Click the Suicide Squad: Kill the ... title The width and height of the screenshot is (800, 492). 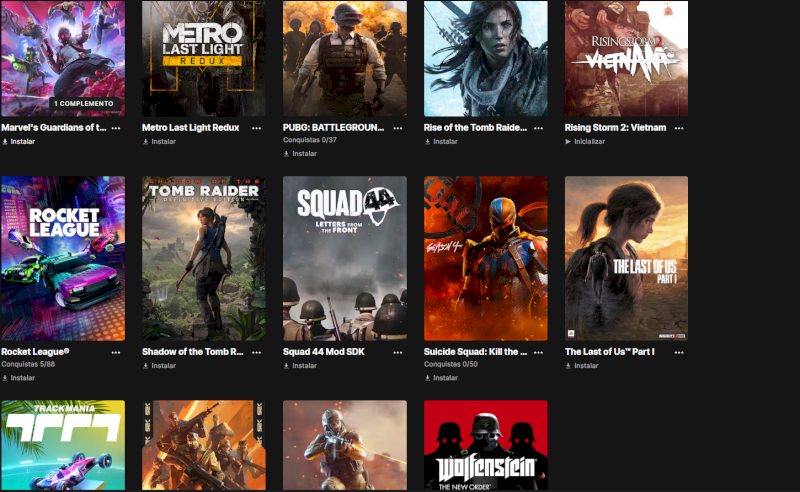click(x=476, y=352)
